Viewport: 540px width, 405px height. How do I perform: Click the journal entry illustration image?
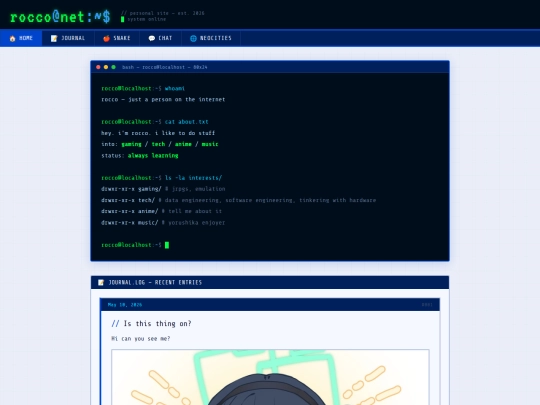point(270,377)
